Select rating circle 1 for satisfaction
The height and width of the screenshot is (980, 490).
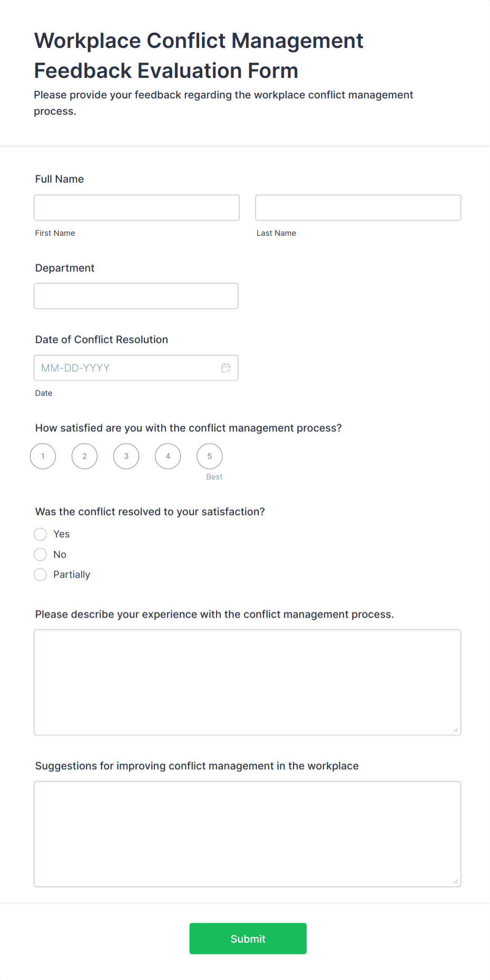[43, 456]
